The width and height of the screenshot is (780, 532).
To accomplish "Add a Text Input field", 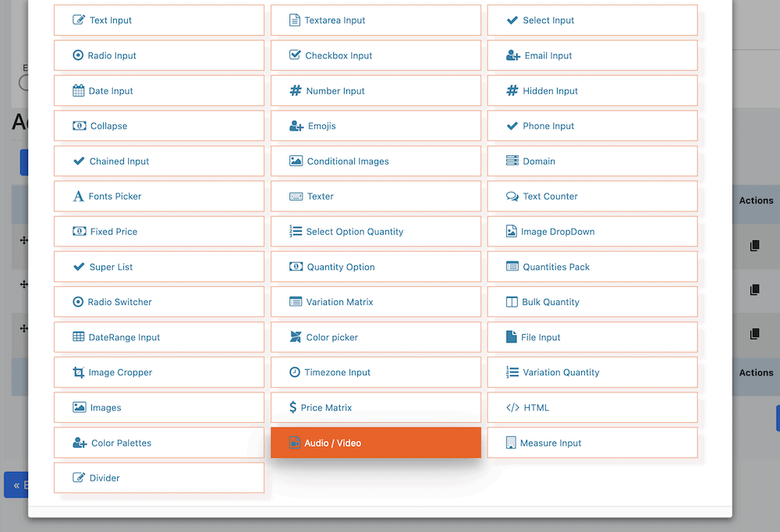I will click(158, 20).
